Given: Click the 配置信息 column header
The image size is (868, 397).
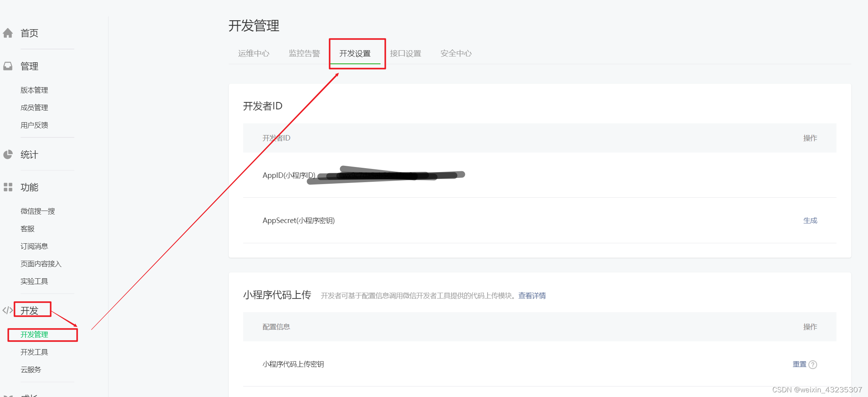Looking at the screenshot, I should 276,327.
